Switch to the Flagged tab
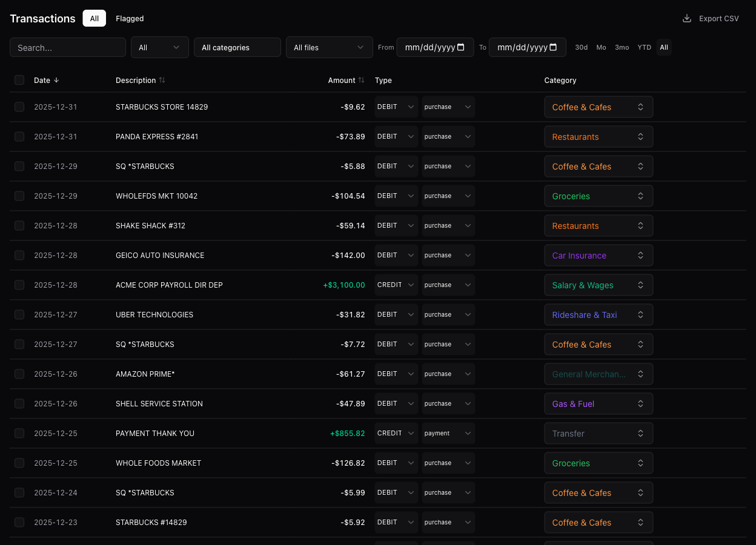The image size is (756, 545). (130, 18)
